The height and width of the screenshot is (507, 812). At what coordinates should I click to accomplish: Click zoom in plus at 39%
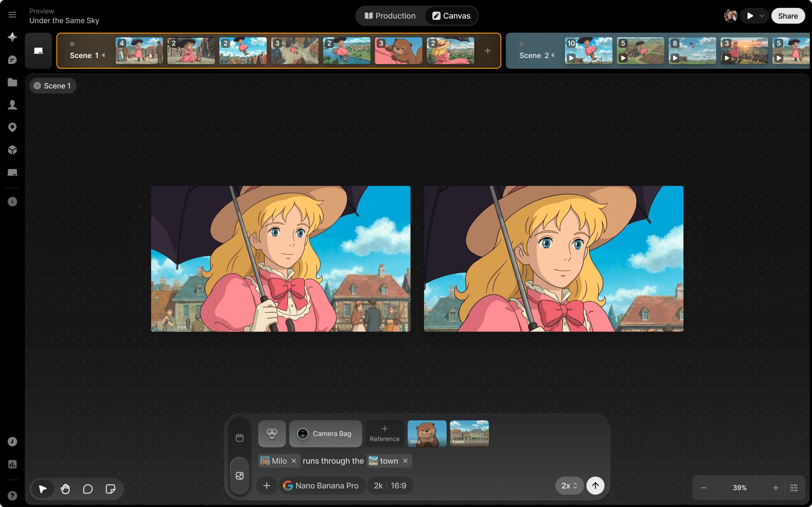776,488
